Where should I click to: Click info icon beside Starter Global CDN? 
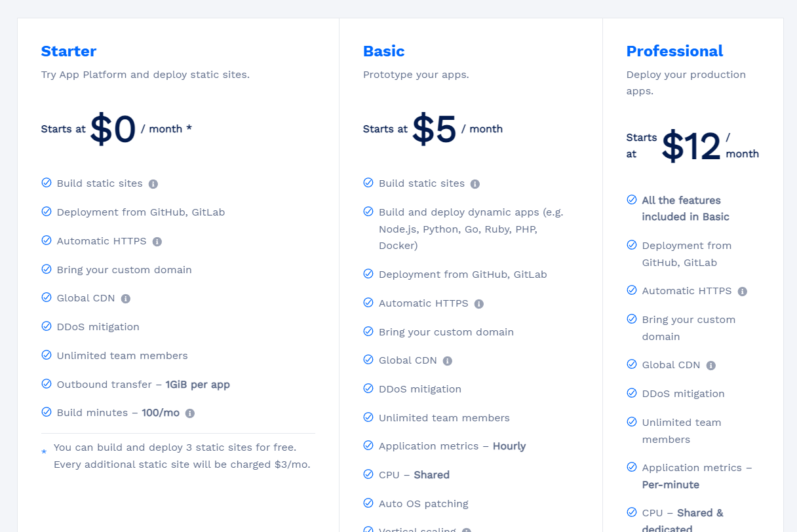point(126,299)
